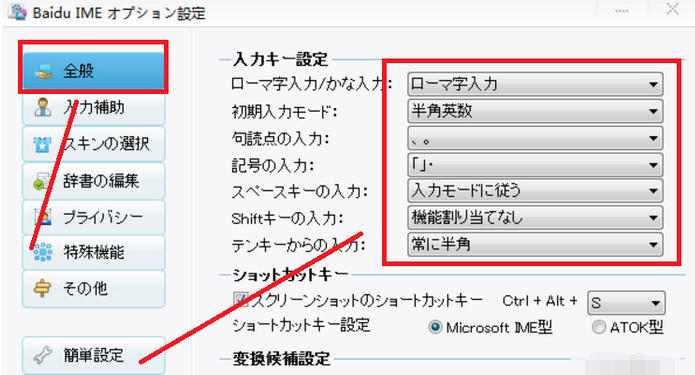Toggle the スクリーンショットのショートカットキー checkbox
Screen dimensions: 695x375
click(241, 299)
